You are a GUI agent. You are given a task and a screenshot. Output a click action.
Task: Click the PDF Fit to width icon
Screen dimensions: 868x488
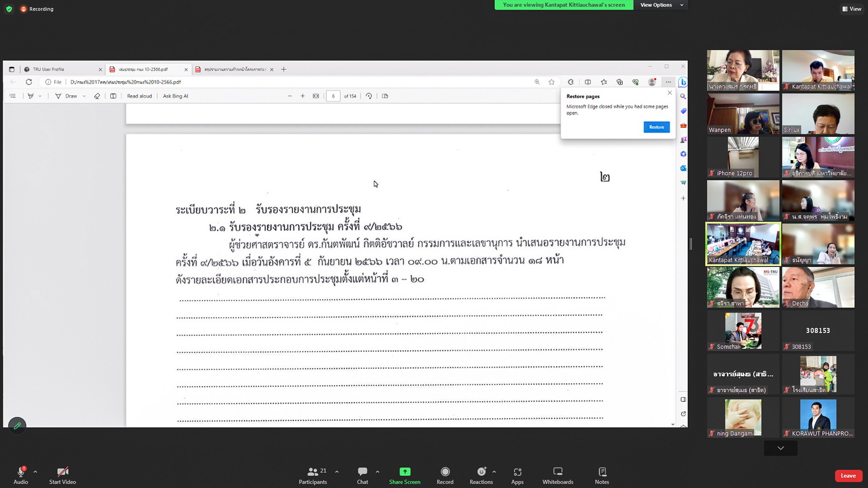[x=316, y=96]
